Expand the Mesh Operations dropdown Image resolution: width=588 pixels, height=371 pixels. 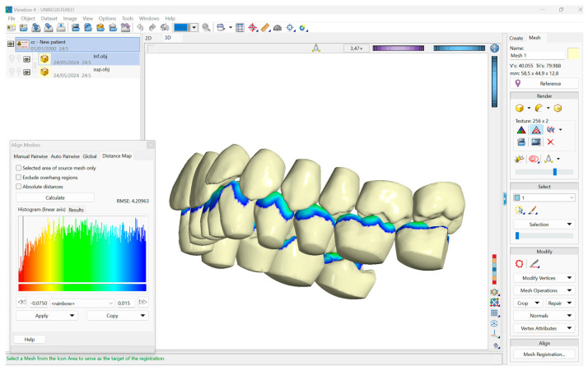point(544,290)
